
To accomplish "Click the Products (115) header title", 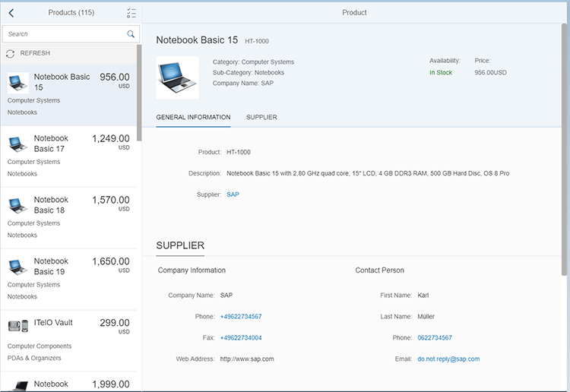I will point(71,13).
